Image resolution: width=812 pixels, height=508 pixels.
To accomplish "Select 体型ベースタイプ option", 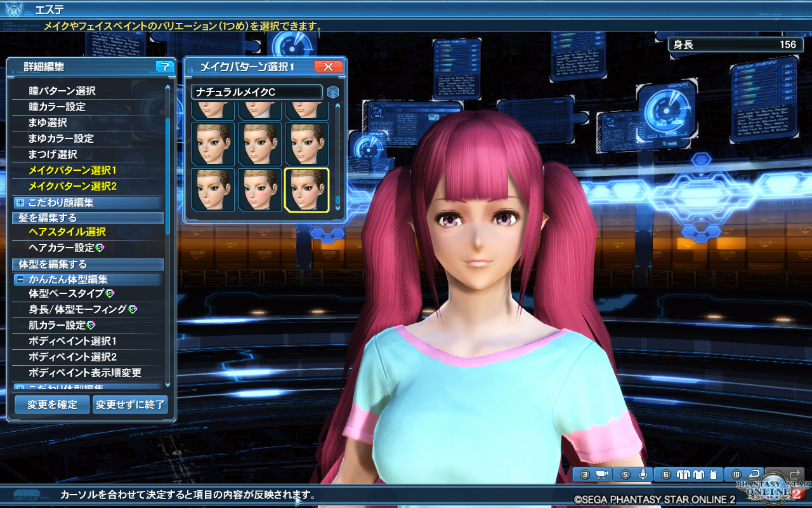I will (88, 293).
